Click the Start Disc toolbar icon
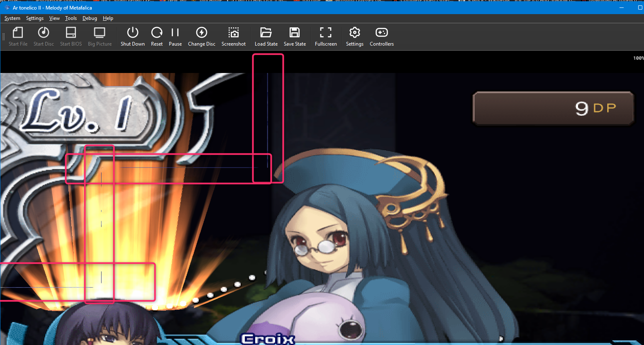 (x=44, y=36)
